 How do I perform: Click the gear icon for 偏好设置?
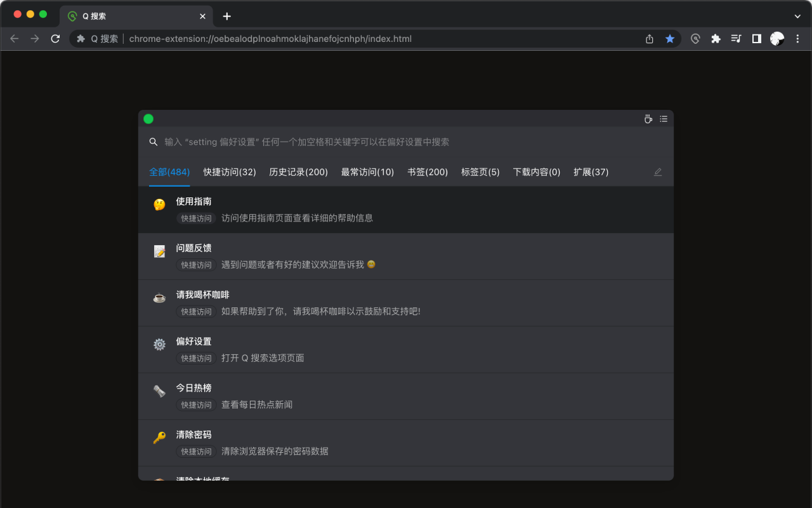(159, 344)
